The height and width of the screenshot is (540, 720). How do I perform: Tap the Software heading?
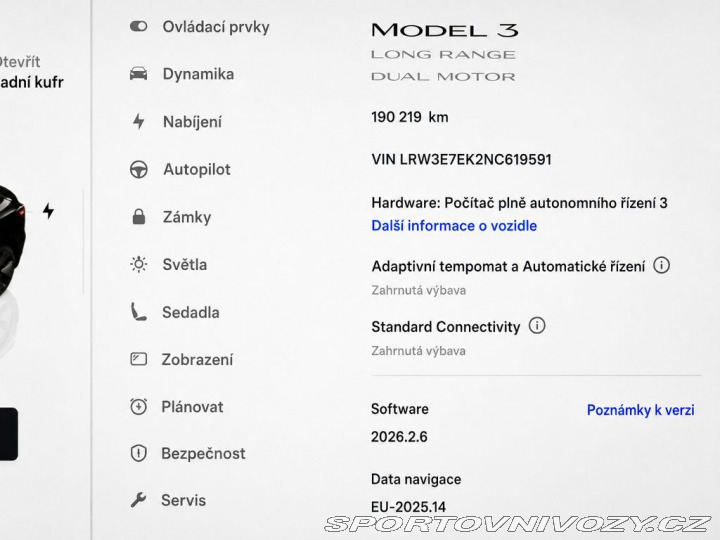pyautogui.click(x=399, y=409)
